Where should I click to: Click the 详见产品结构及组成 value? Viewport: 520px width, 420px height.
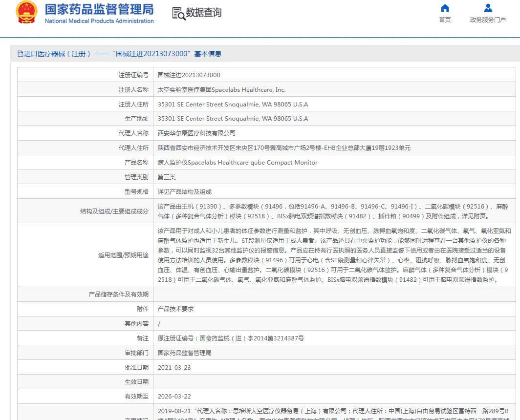pos(184,191)
